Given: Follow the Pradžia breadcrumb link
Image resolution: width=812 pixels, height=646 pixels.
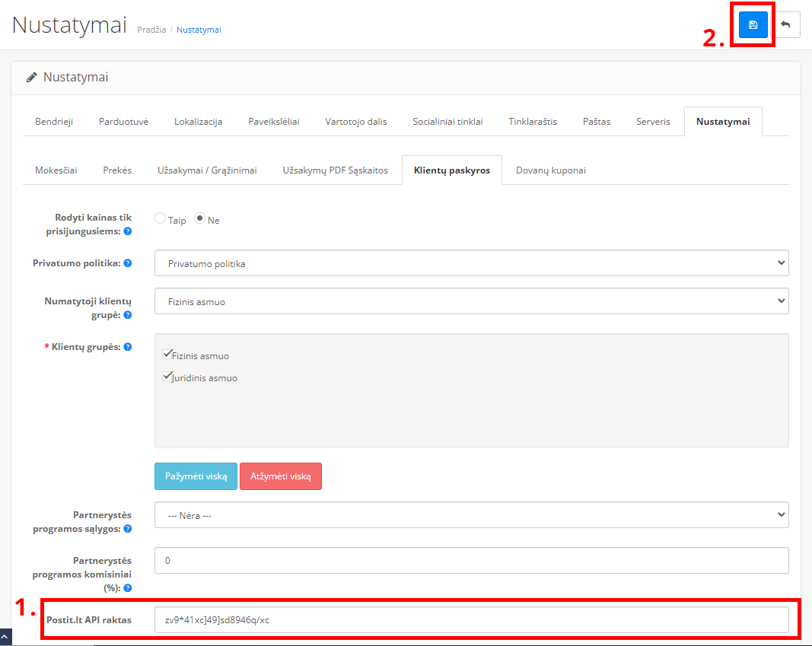Looking at the screenshot, I should coord(151,30).
